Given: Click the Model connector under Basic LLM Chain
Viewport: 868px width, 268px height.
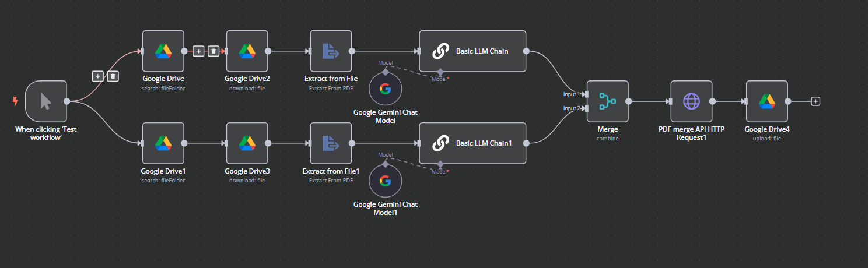Looking at the screenshot, I should (440, 72).
